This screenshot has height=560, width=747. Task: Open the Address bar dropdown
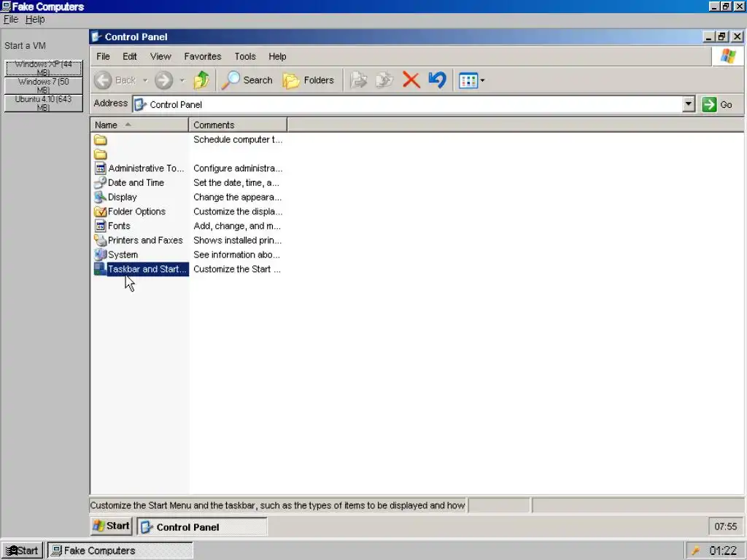(688, 104)
